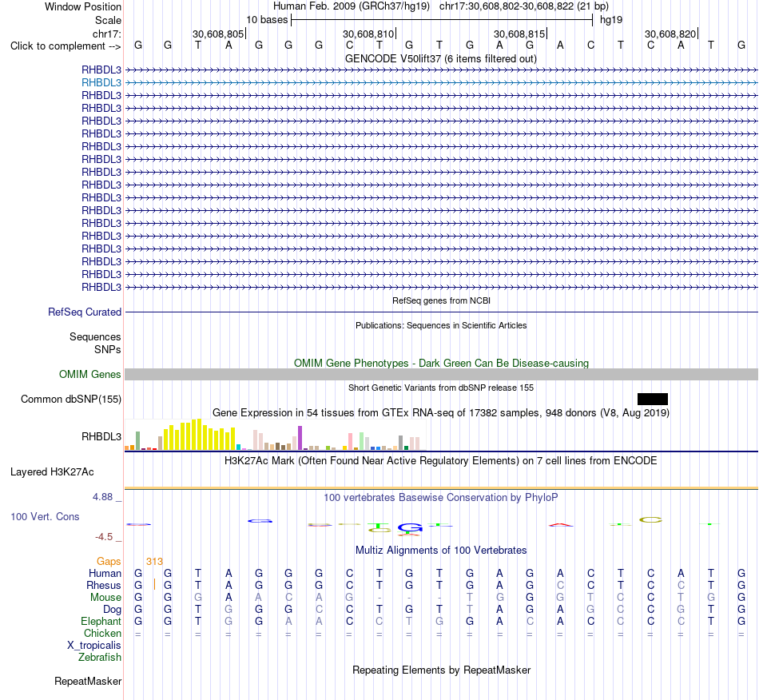The image size is (759, 700).
Task: Select the Dog alignment row label
Action: (112, 610)
